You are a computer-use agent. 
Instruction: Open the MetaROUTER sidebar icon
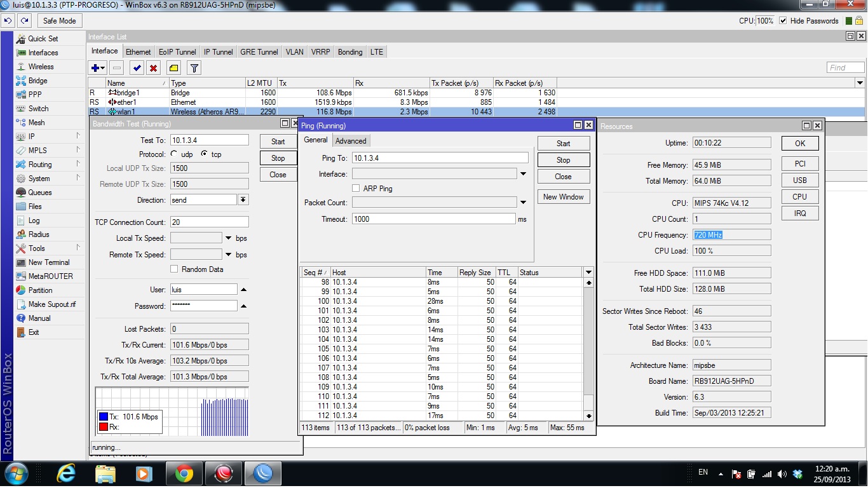tap(21, 276)
